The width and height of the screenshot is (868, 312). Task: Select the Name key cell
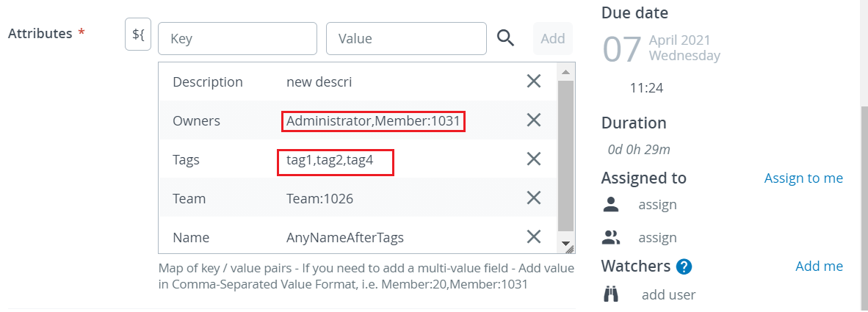(x=191, y=238)
